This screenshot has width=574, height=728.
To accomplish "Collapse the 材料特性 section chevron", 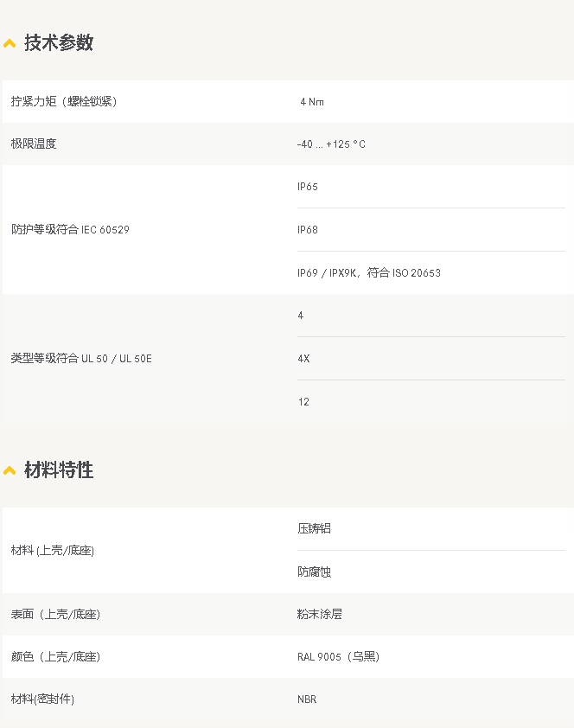I will pyautogui.click(x=10, y=471).
